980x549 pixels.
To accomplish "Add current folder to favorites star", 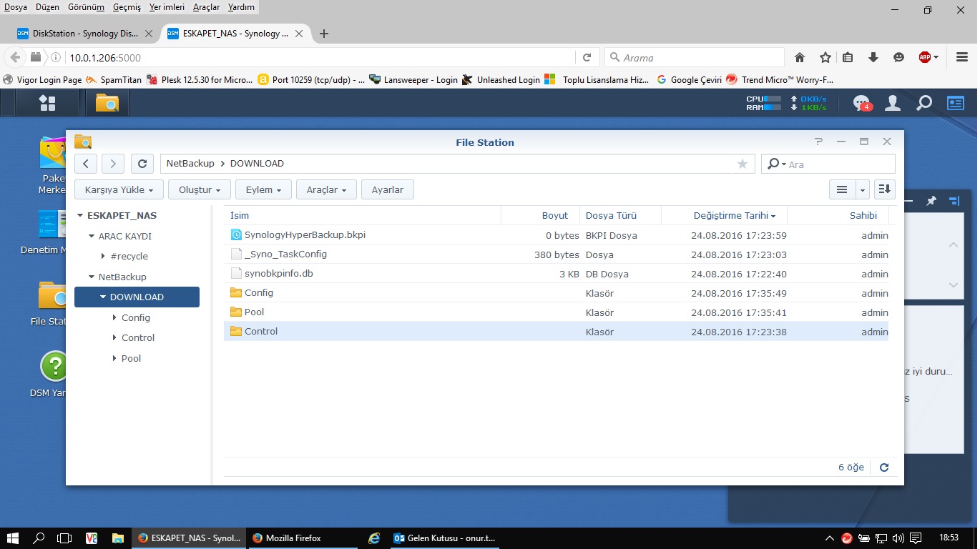I will tap(742, 164).
